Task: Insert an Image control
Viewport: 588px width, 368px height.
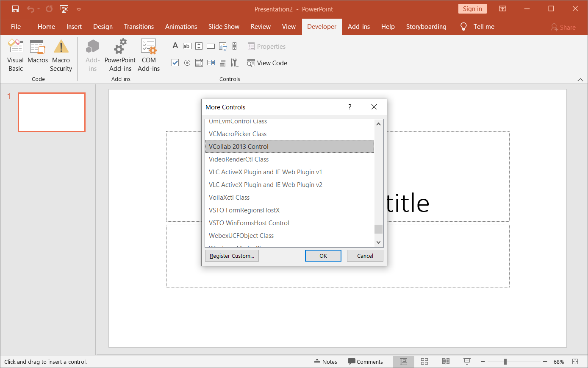Action: 223,46
